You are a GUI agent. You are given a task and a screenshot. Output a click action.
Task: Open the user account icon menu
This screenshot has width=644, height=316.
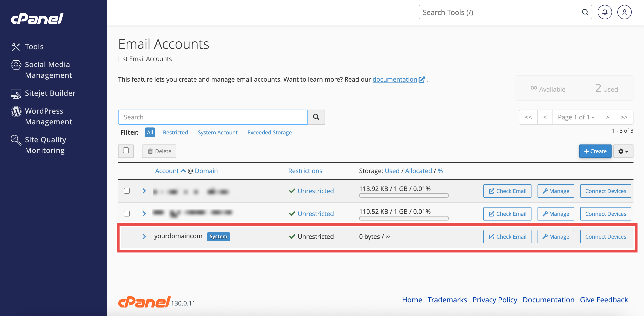[x=624, y=12]
